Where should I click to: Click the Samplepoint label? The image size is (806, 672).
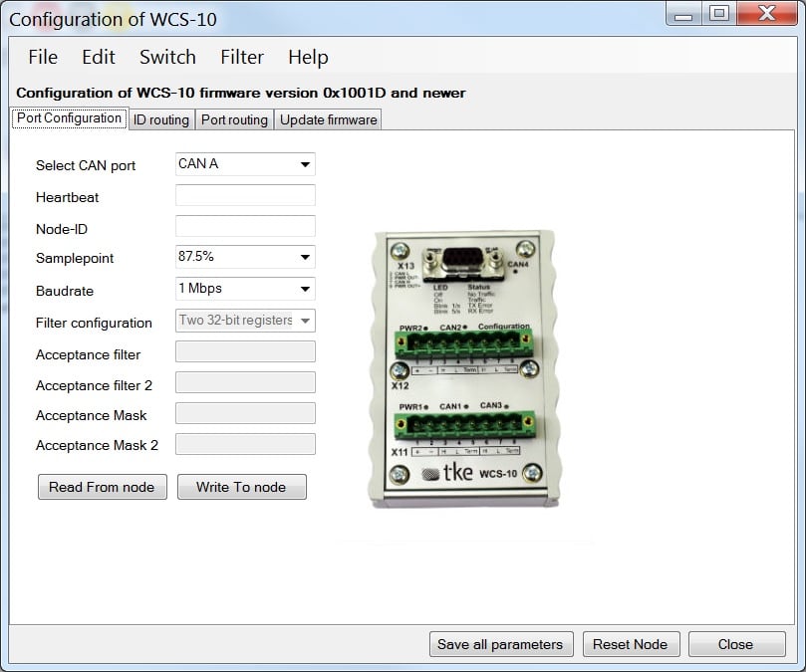coord(75,258)
